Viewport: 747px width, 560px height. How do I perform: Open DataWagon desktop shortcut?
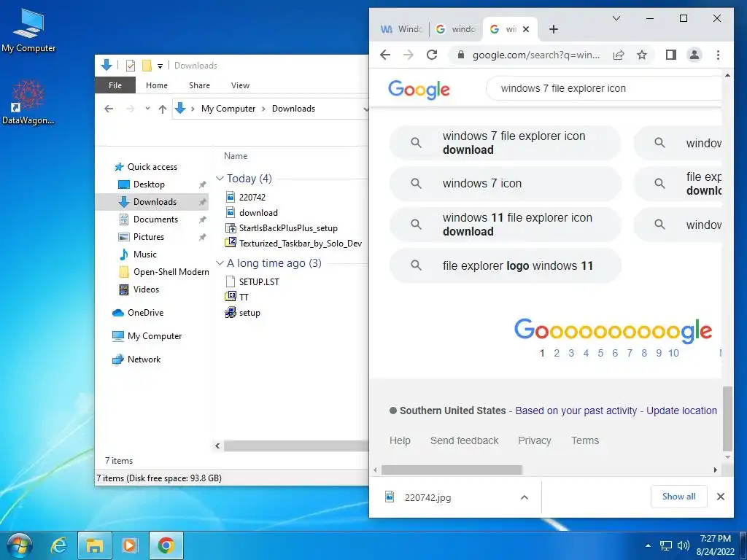coord(28,102)
